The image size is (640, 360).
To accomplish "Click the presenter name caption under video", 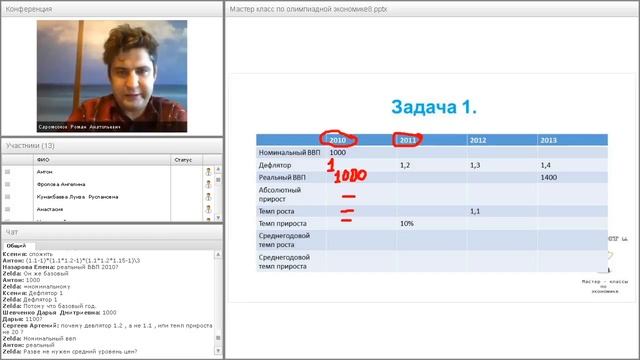I will tap(80, 127).
